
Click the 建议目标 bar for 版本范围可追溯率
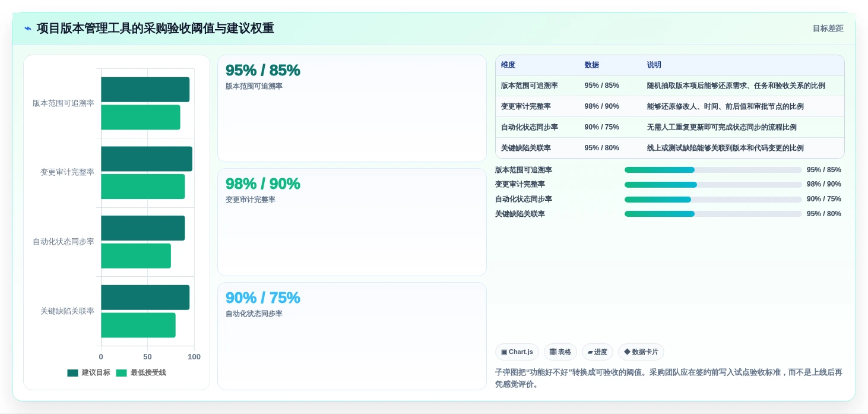point(145,90)
